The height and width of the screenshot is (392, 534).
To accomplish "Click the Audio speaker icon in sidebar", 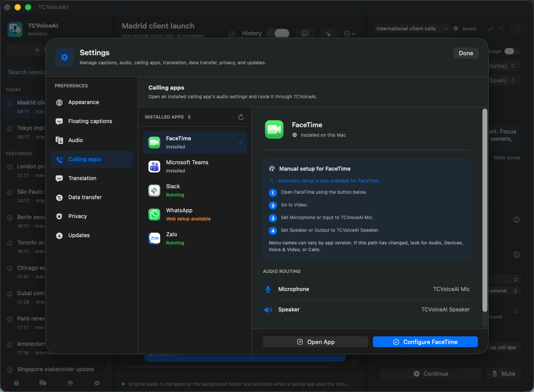I will (59, 140).
